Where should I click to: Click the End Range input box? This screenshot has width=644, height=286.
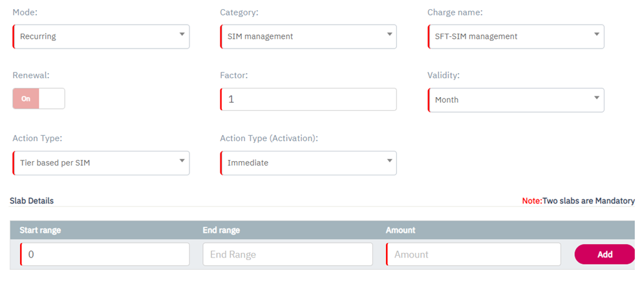coord(288,254)
